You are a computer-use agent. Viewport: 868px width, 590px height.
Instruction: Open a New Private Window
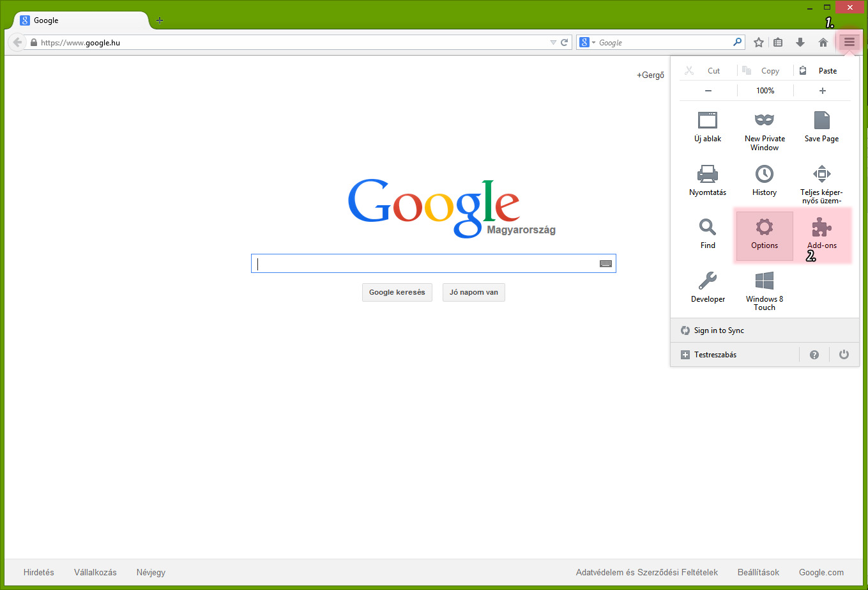(x=765, y=120)
